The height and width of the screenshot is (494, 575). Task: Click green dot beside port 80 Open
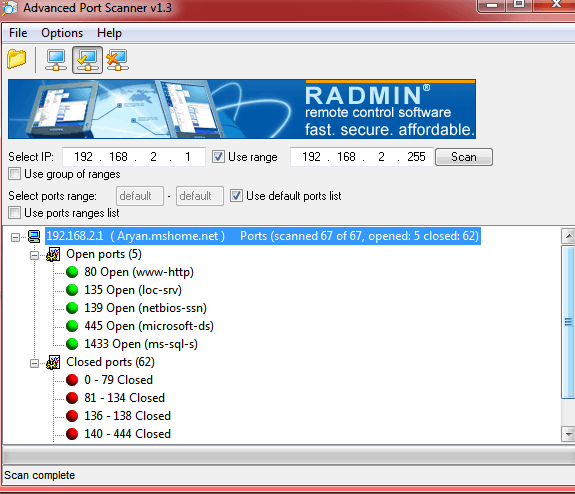tap(72, 272)
